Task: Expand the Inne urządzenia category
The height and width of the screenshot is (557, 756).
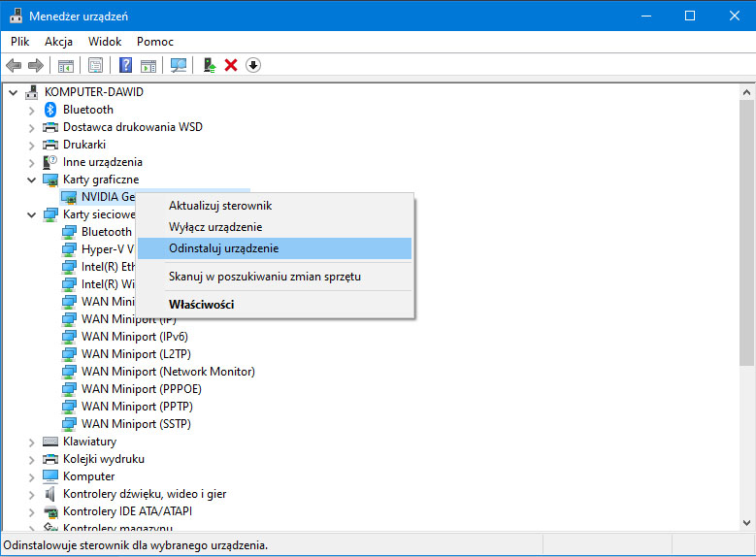Action: tap(31, 163)
